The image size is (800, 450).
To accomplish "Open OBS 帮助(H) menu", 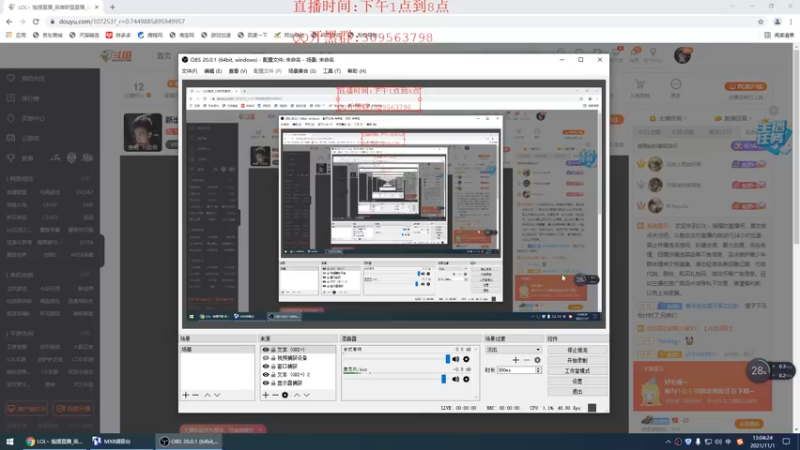I will point(357,71).
